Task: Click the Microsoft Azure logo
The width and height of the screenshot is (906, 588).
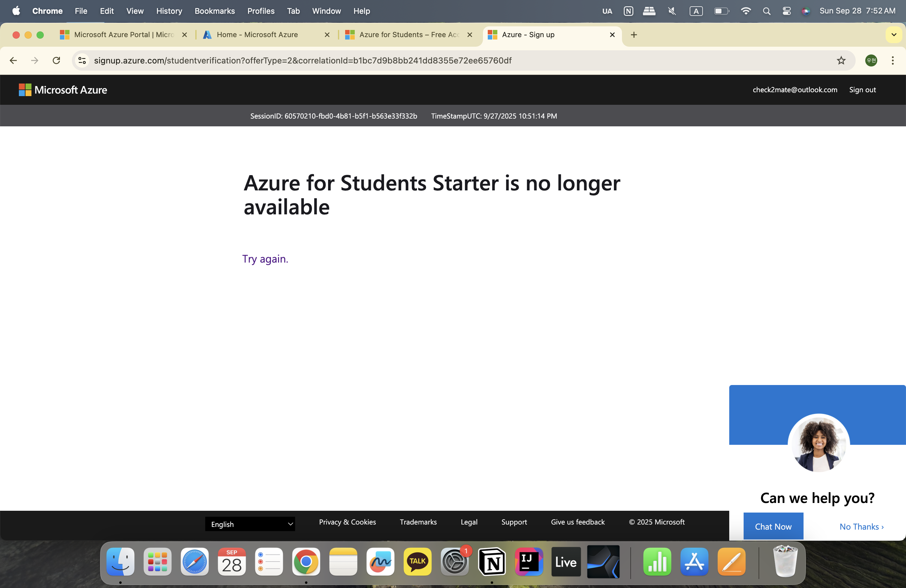Action: point(63,90)
